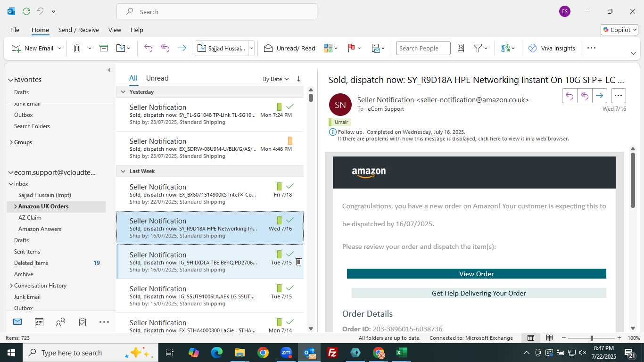The width and height of the screenshot is (644, 362).
Task: Click the Follow Up flag icon
Action: [351, 48]
